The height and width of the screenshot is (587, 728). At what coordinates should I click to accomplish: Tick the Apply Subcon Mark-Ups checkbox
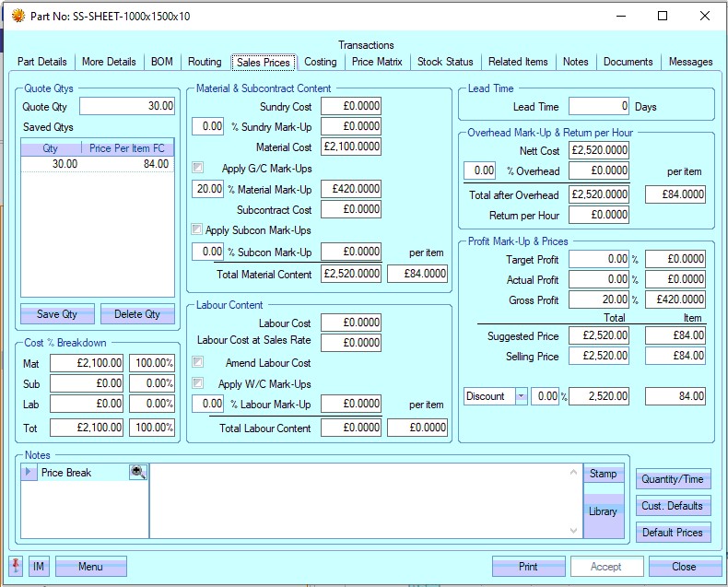click(x=196, y=229)
